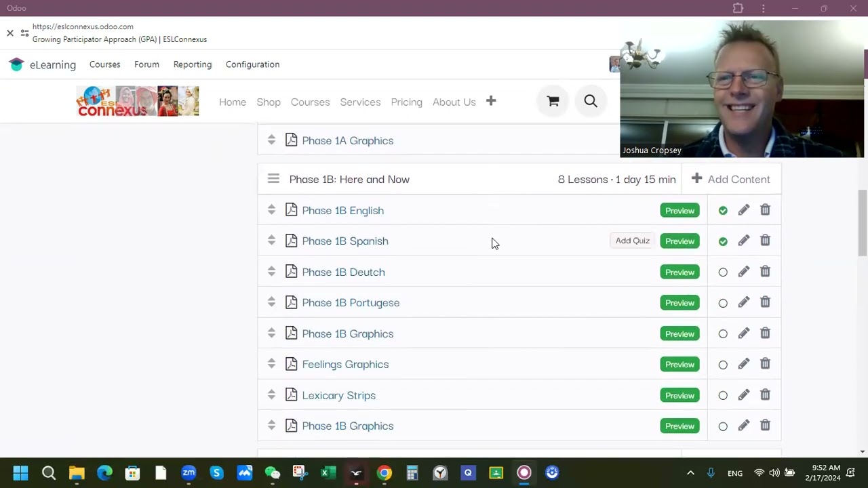868x488 pixels.
Task: Click Joshua Cropsey's video thumbnail
Action: (x=743, y=89)
